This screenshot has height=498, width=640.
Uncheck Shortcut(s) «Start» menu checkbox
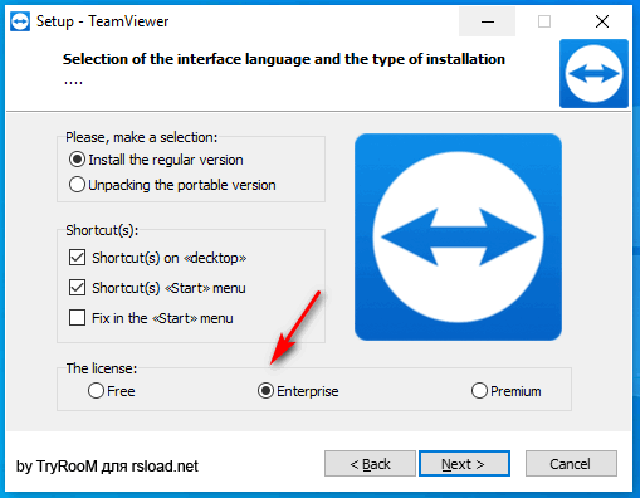click(x=77, y=288)
